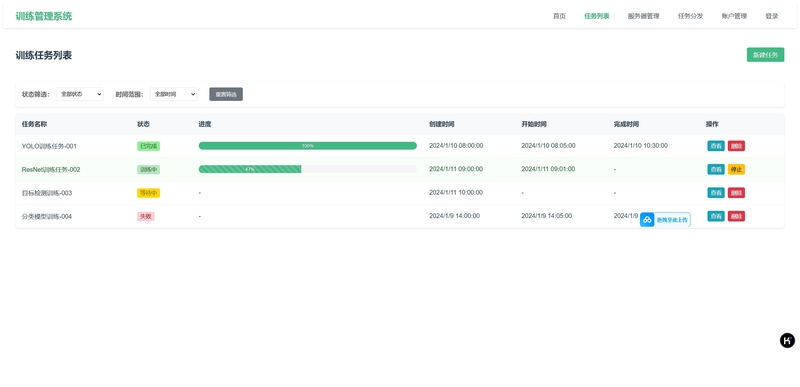Click the 完成时间 column header

626,124
